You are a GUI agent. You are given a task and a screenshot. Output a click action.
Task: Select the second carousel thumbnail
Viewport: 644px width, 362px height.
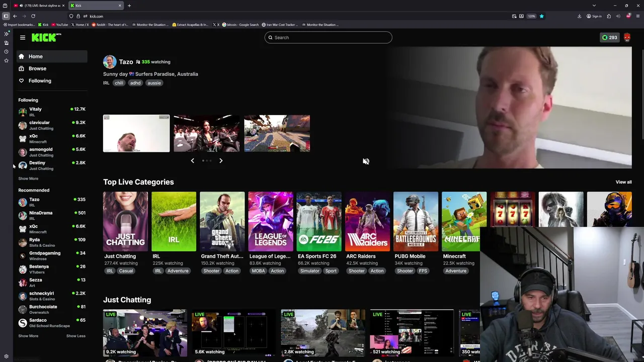(x=207, y=133)
